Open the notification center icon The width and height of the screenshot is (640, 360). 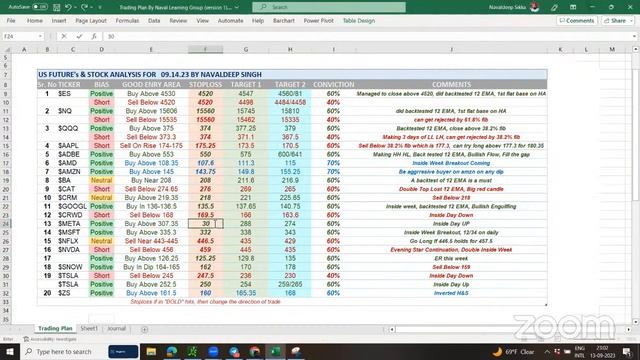pyautogui.click(x=627, y=351)
